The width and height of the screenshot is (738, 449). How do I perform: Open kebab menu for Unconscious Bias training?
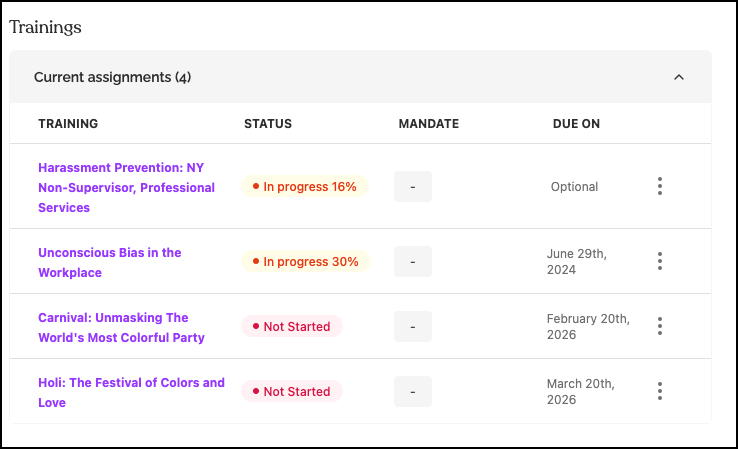coord(659,261)
